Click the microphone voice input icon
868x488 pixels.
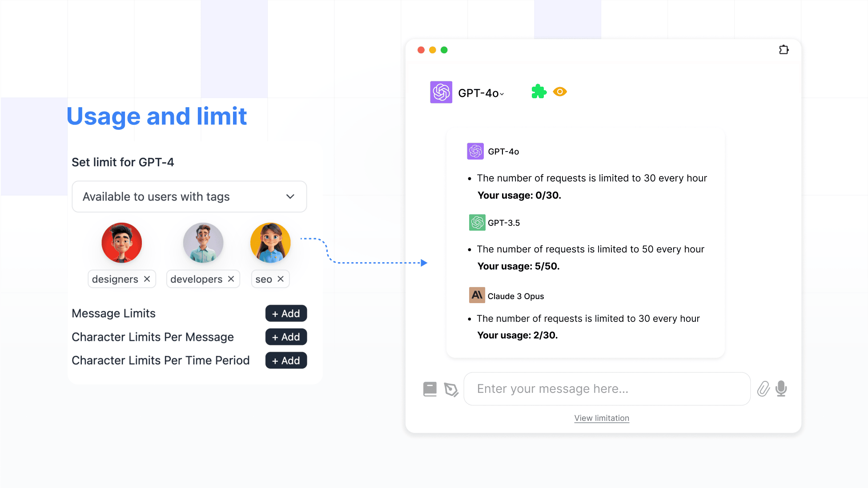click(x=781, y=389)
